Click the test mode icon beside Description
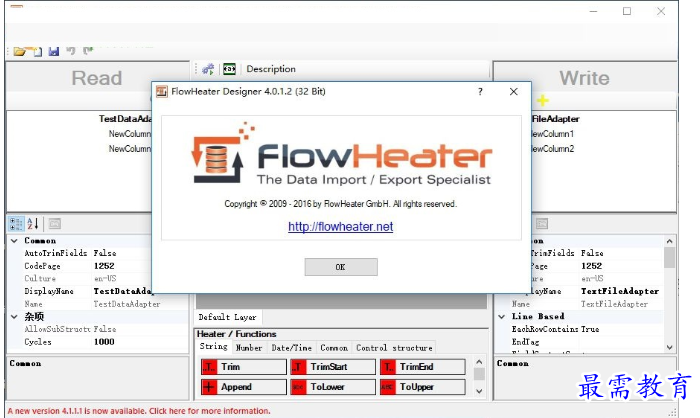Image resolution: width=700 pixels, height=418 pixels. pos(229,69)
